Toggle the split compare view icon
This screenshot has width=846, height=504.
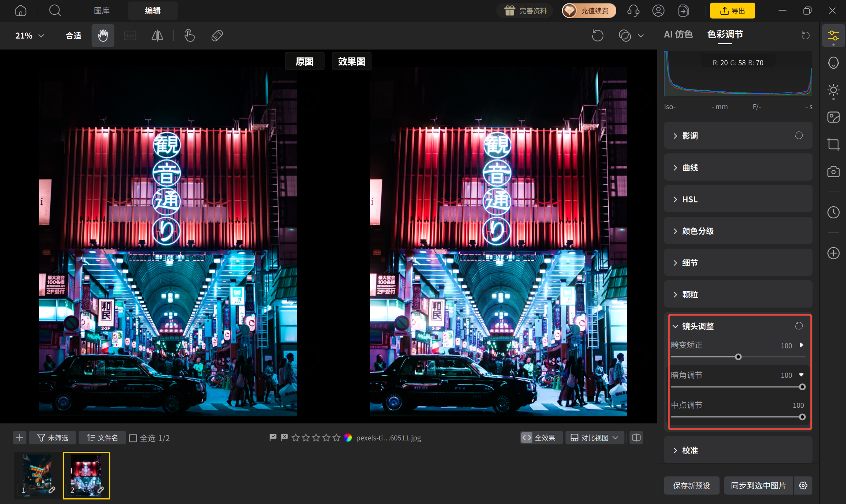[x=636, y=438]
